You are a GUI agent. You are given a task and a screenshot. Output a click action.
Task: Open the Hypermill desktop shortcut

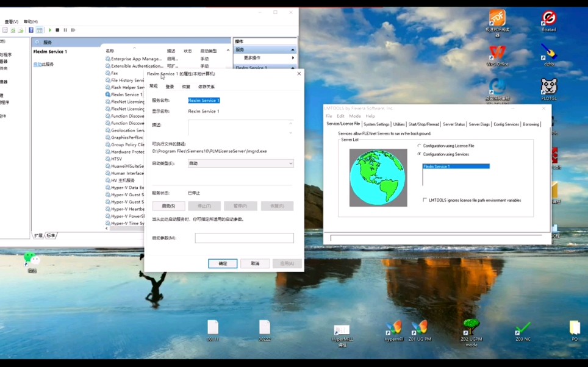point(394,331)
